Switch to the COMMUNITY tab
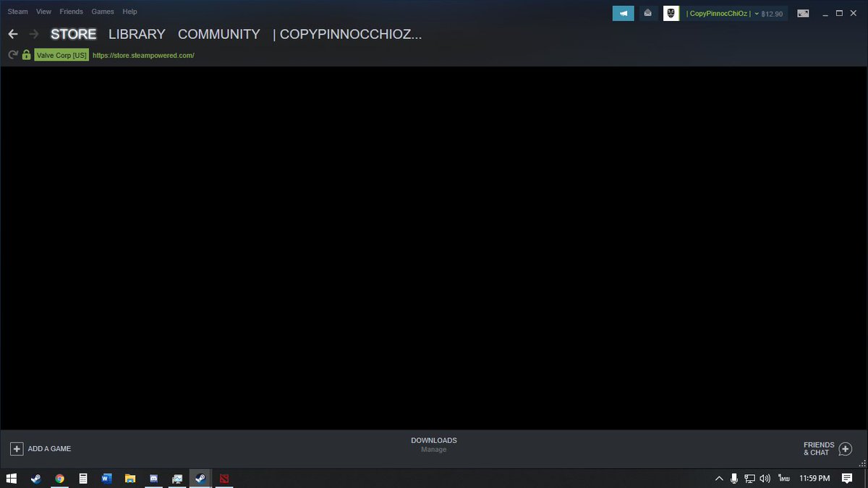The image size is (868, 488). (x=218, y=34)
